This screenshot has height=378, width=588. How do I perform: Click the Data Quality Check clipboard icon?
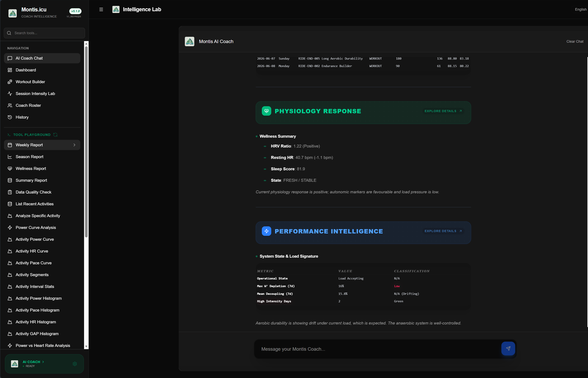tap(10, 192)
